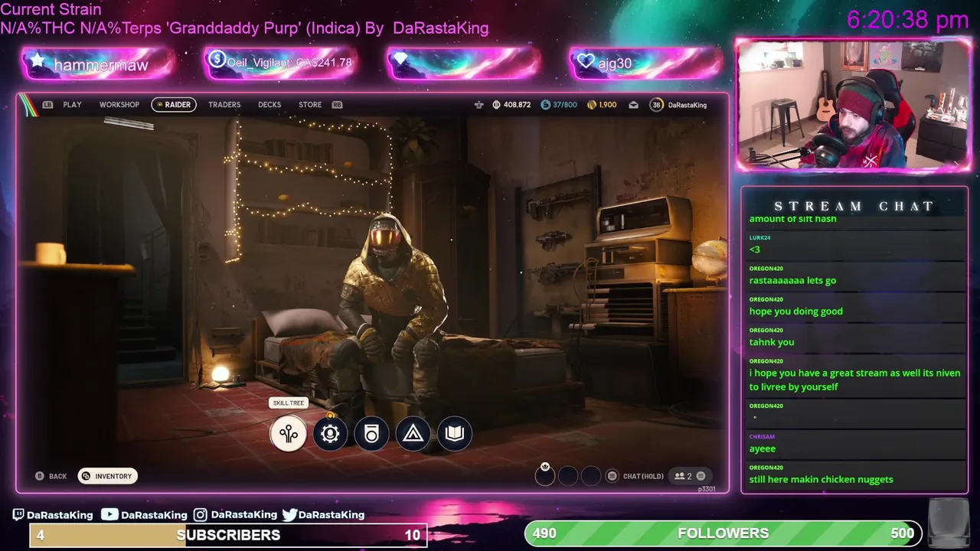
Task: Open the badge shield round icon
Action: (x=371, y=434)
